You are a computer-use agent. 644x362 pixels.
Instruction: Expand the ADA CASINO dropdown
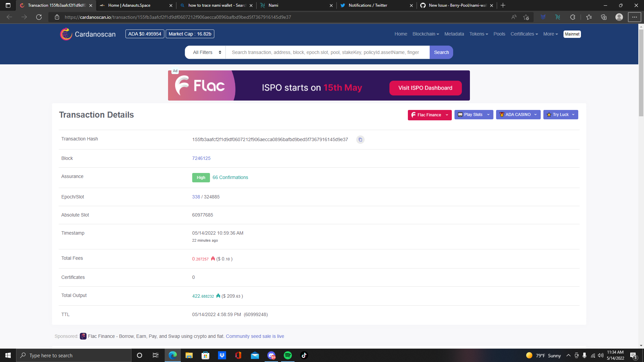click(518, 115)
